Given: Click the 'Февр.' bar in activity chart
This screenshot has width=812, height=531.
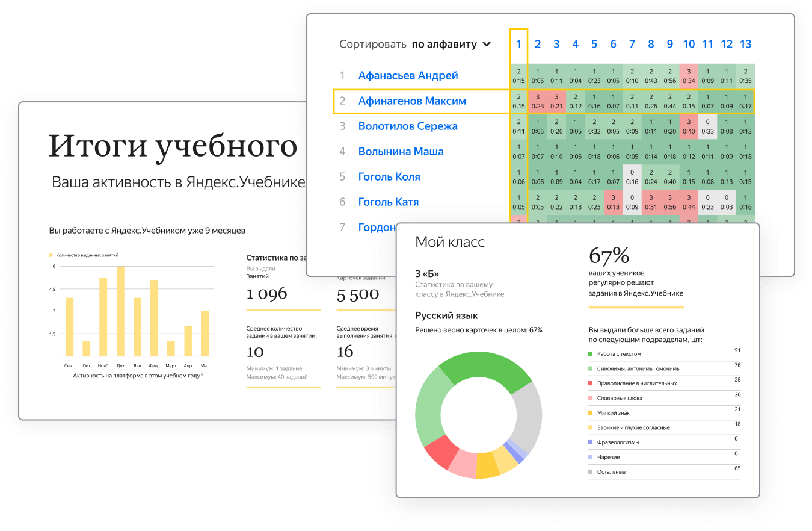Looking at the screenshot, I should 155,318.
